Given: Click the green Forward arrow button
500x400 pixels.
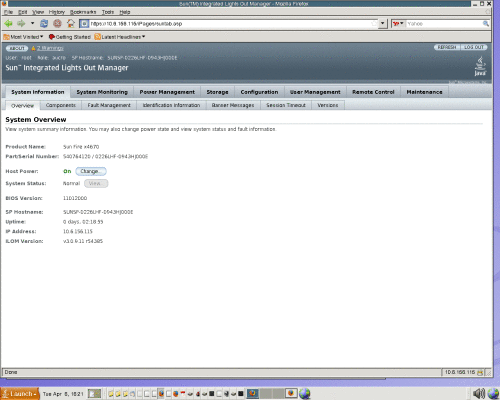Looking at the screenshot, I should (x=21, y=23).
